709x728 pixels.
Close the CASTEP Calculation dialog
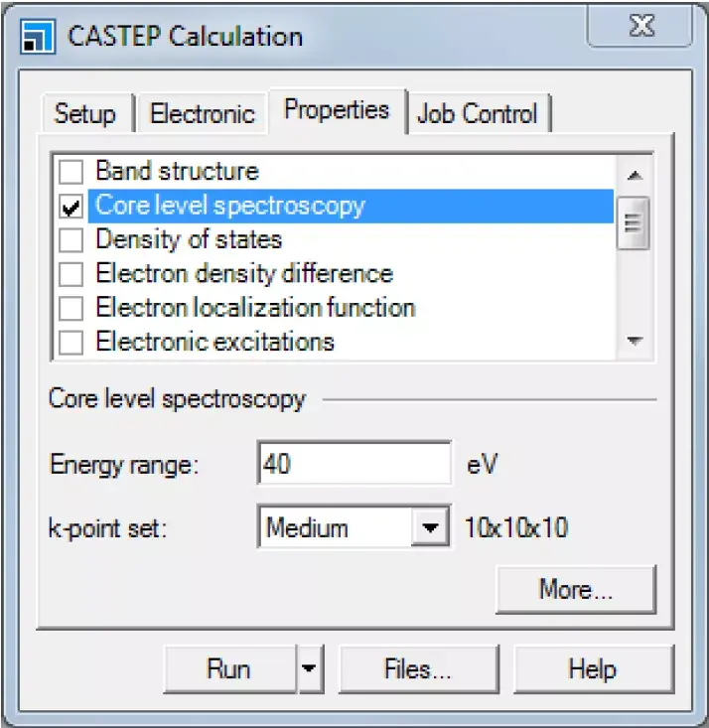638,27
